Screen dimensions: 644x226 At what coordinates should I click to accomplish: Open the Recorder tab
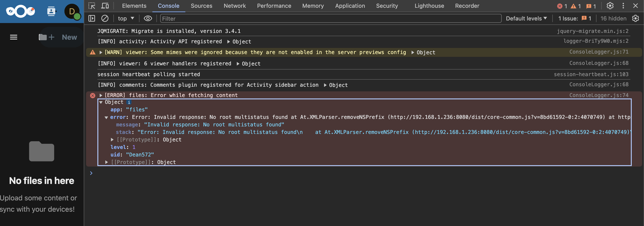pos(467,6)
